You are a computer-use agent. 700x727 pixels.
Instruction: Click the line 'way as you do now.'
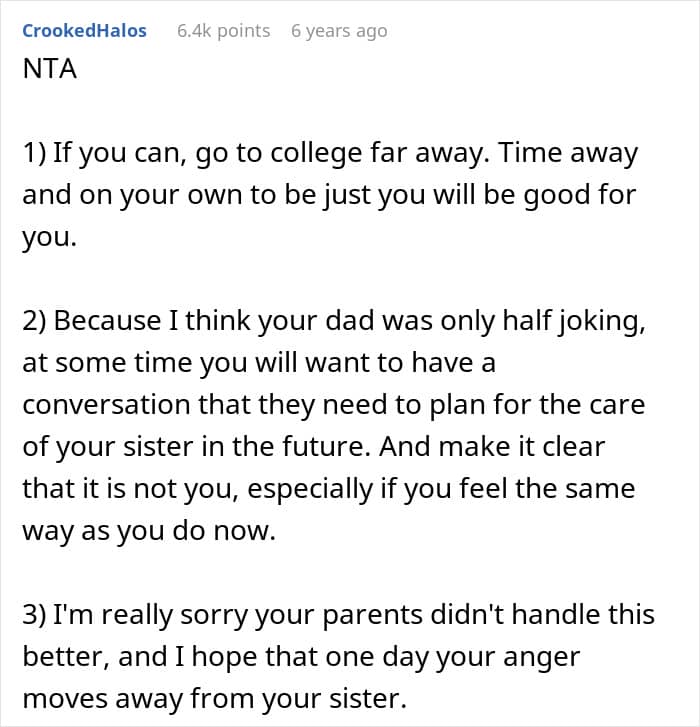click(148, 531)
